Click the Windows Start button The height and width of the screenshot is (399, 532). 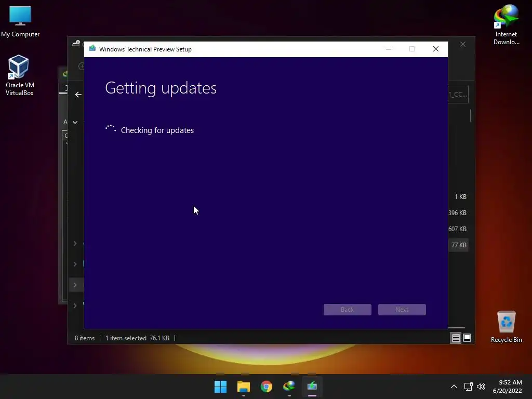click(x=220, y=387)
